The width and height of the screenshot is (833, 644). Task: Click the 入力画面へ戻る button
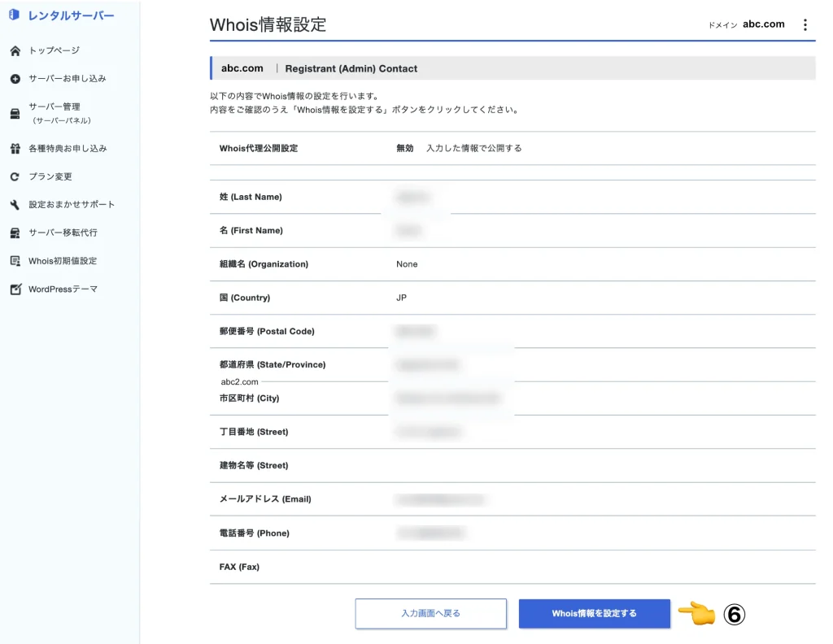tap(430, 614)
